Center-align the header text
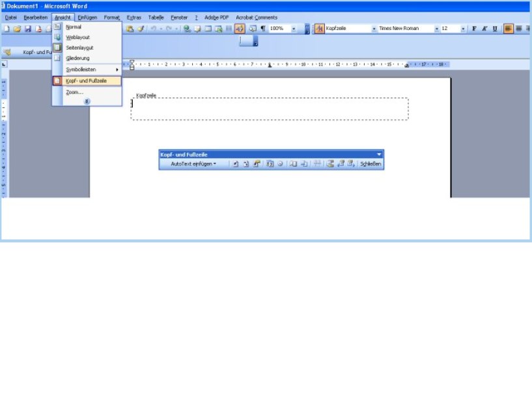 (x=518, y=29)
